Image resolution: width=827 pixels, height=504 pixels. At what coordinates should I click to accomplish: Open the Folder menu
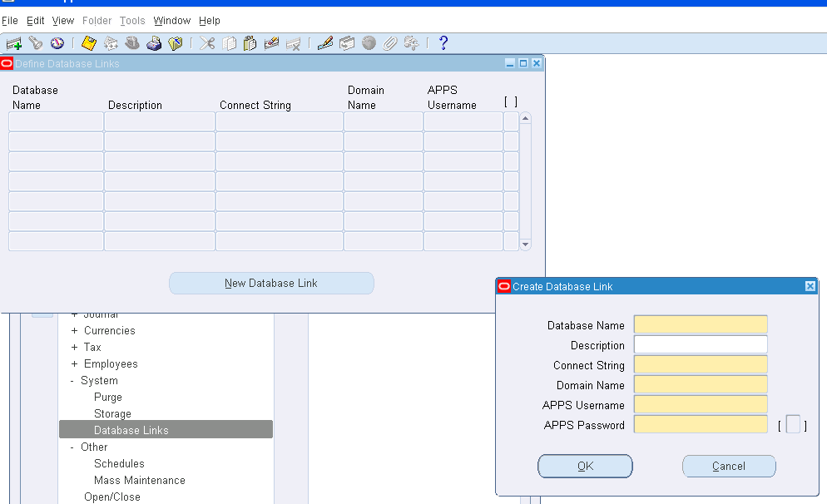point(97,21)
